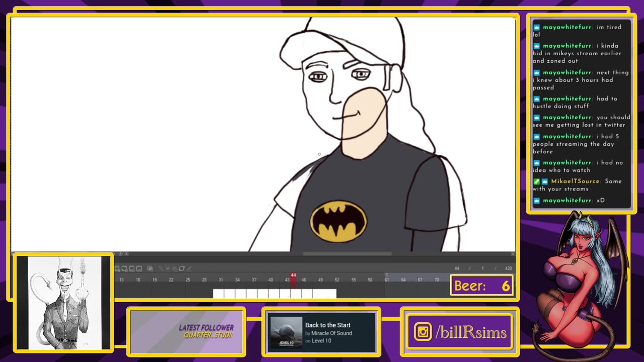Screen dimensions: 644x362
Task: Jump to frame 13 on the timeline ruler
Action: [121, 280]
